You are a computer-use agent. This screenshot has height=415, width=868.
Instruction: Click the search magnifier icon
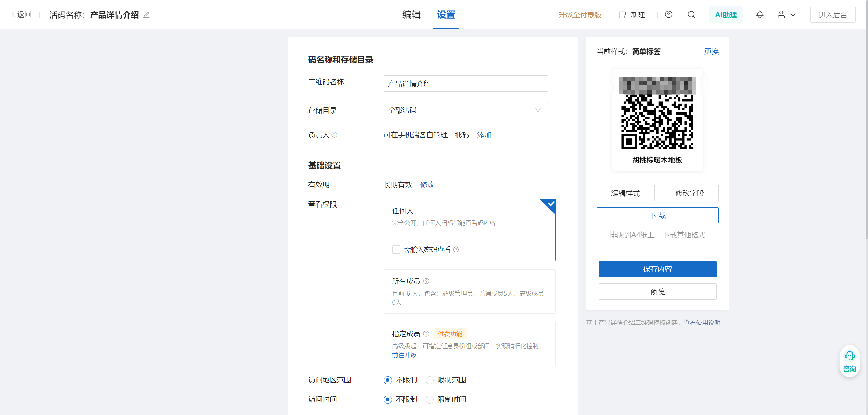point(691,15)
